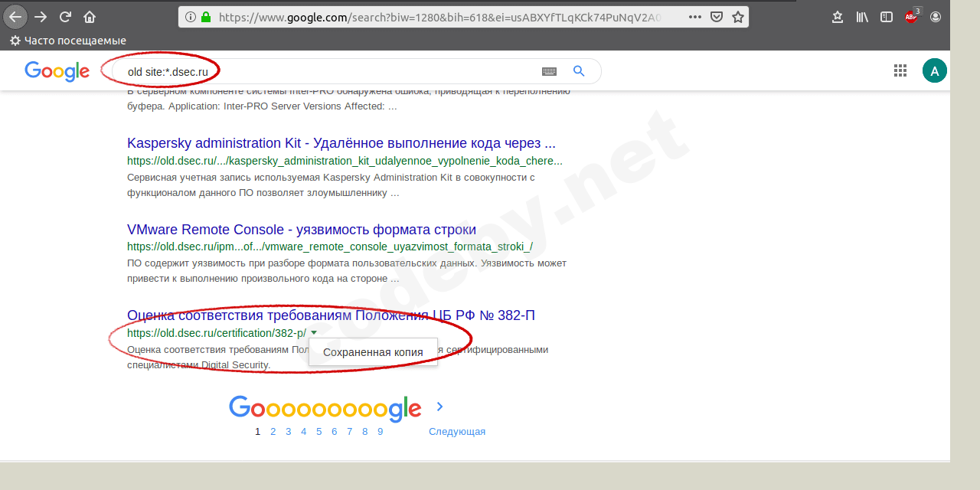
Task: Open Adblock Plus extension icon
Action: coord(912,16)
